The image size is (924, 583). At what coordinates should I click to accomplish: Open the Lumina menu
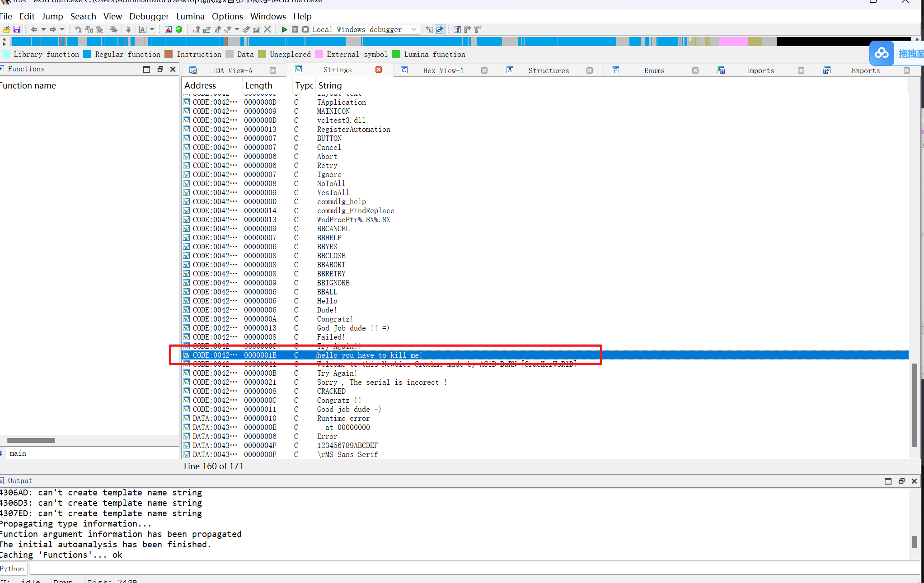tap(190, 16)
